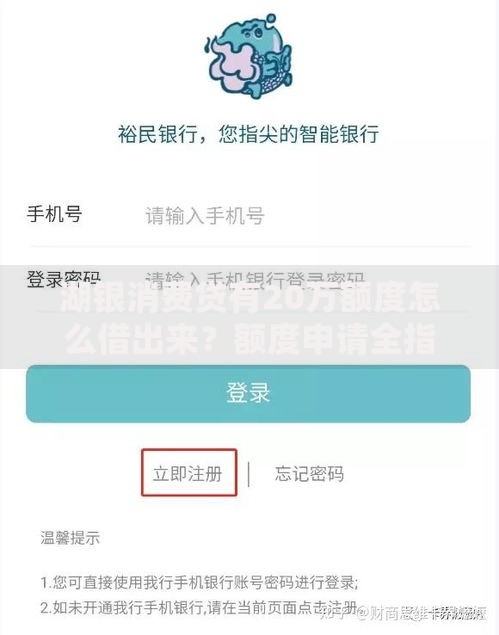
Task: Open the 忘记密码 link
Action: click(x=309, y=474)
